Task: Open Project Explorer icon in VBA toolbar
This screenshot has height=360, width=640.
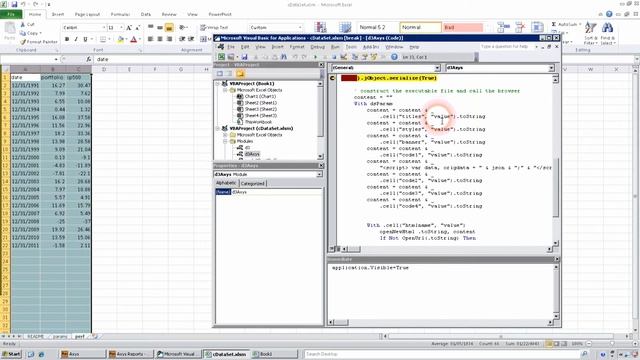Action: tap(355, 57)
